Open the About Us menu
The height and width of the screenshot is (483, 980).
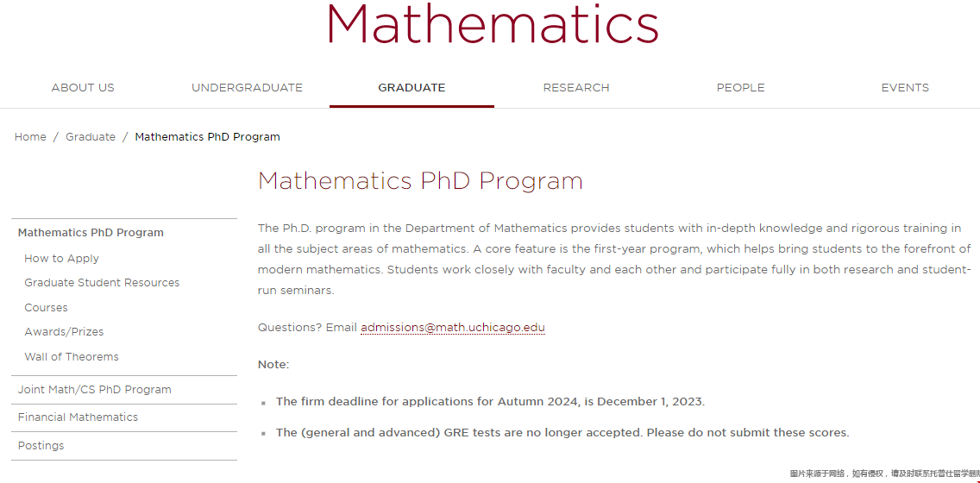point(83,88)
